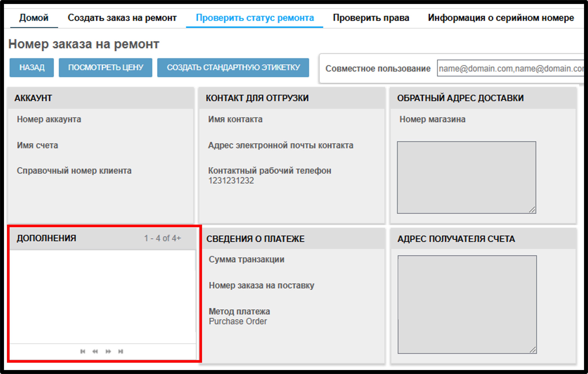Click the Имя счета label
This screenshot has width=588, height=374.
tap(37, 145)
